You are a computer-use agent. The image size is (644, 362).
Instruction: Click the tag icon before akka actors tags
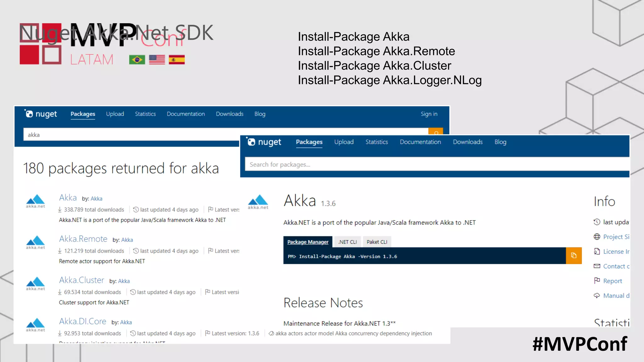pos(271,333)
